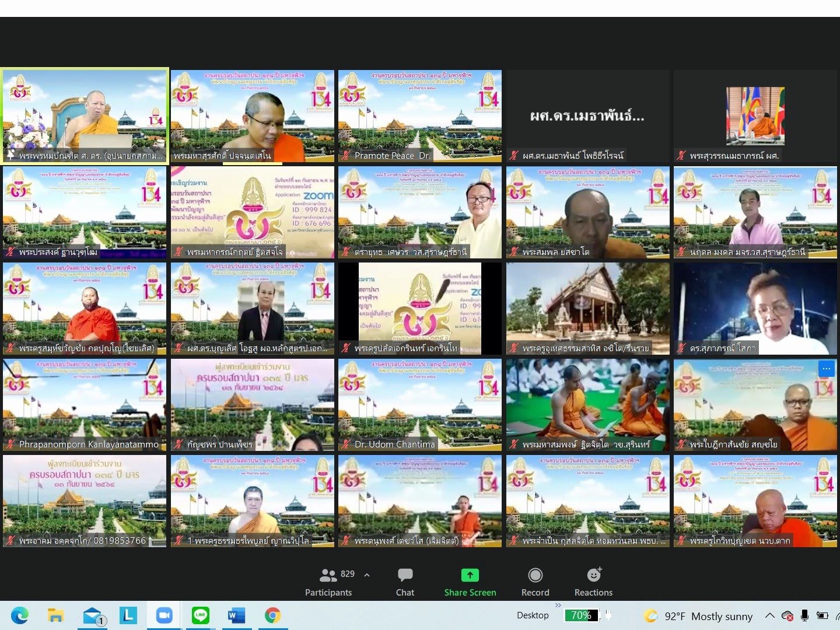The height and width of the screenshot is (630, 840).
Task: Open the Reactions menu
Action: (x=593, y=582)
